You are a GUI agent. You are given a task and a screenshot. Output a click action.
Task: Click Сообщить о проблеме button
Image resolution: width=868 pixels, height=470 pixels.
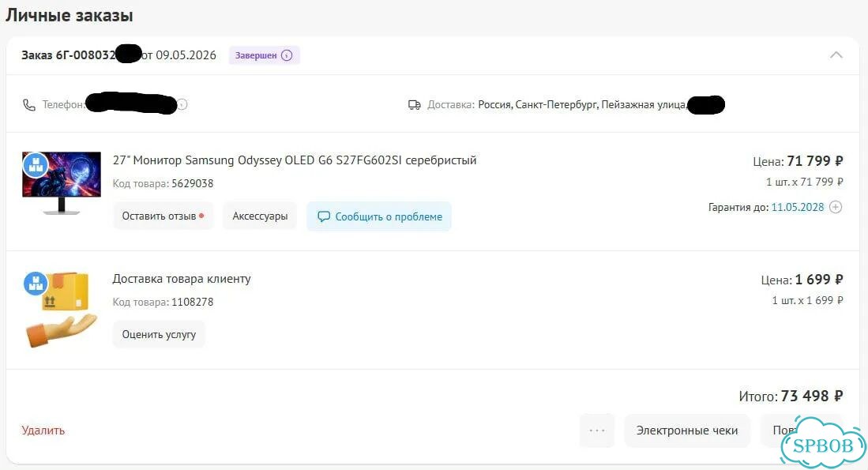click(379, 216)
